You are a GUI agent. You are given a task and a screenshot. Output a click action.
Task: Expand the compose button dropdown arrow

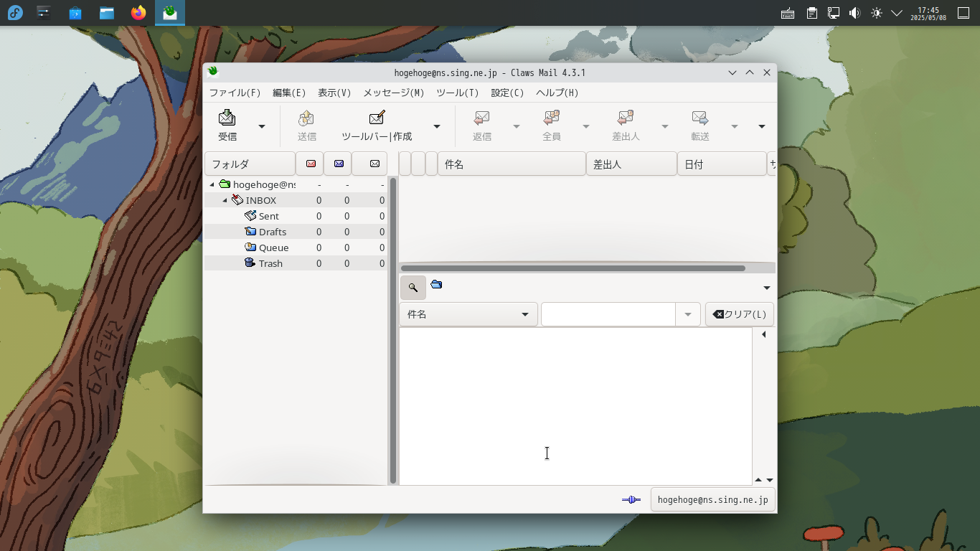tap(437, 127)
